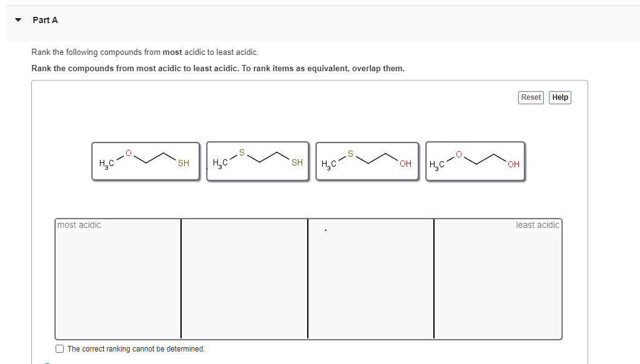640x364 pixels.
Task: Click the S atom in the second compound
Action: point(241,152)
